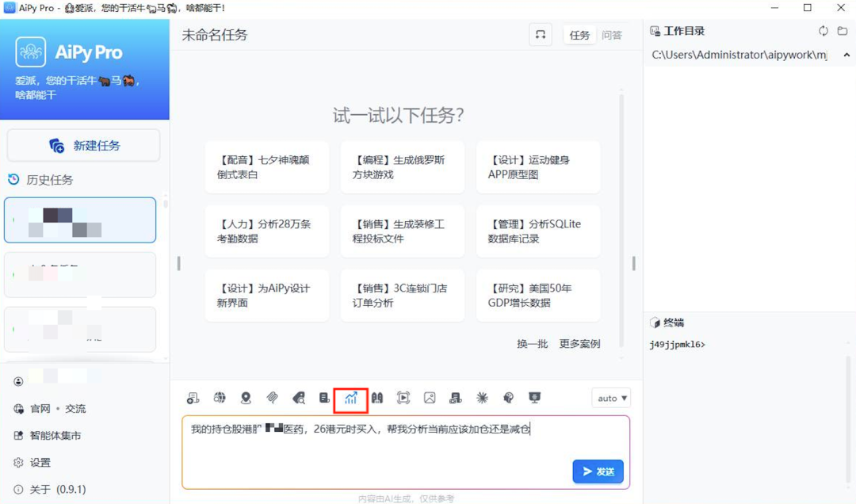This screenshot has width=856, height=504.
Task: Click the terminal prompt j49jjpmkl6>
Action: coord(678,344)
